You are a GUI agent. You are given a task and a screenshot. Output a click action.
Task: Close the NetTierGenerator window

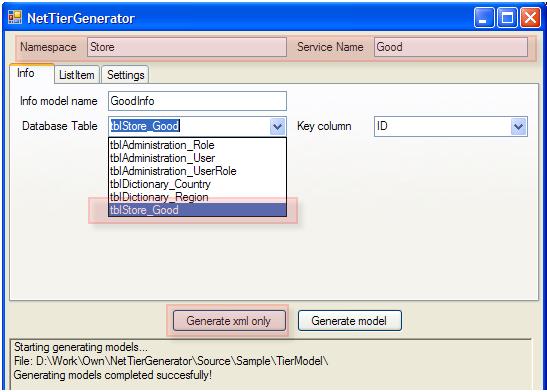pos(530,17)
